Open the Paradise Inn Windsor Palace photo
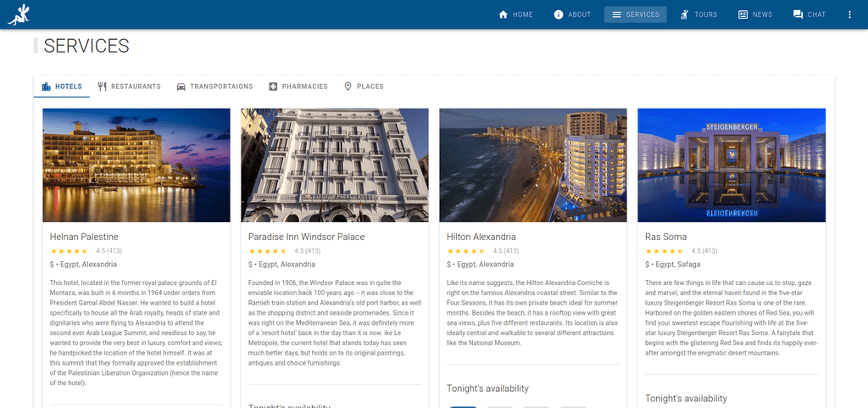The height and width of the screenshot is (408, 868). (335, 165)
